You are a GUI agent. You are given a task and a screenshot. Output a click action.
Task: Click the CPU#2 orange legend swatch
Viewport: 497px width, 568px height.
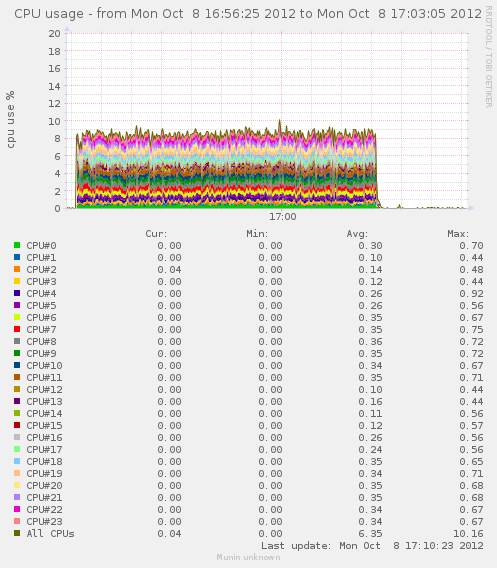tap(17, 269)
